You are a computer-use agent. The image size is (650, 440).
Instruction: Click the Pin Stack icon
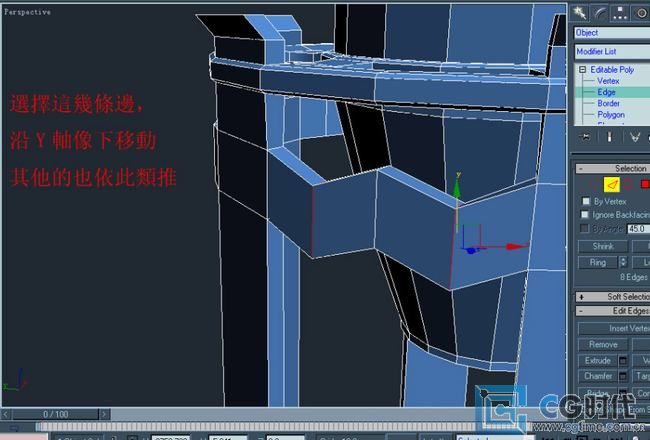(585, 137)
